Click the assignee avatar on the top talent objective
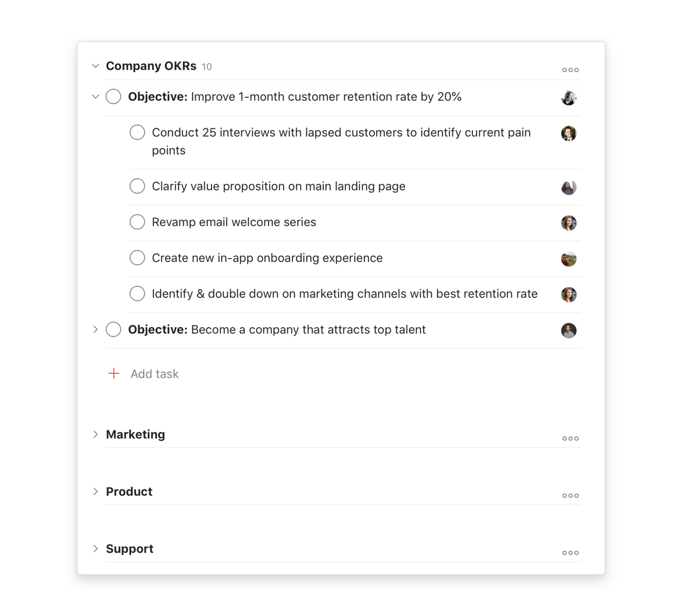Image resolution: width=690 pixels, height=616 pixels. pyautogui.click(x=569, y=330)
